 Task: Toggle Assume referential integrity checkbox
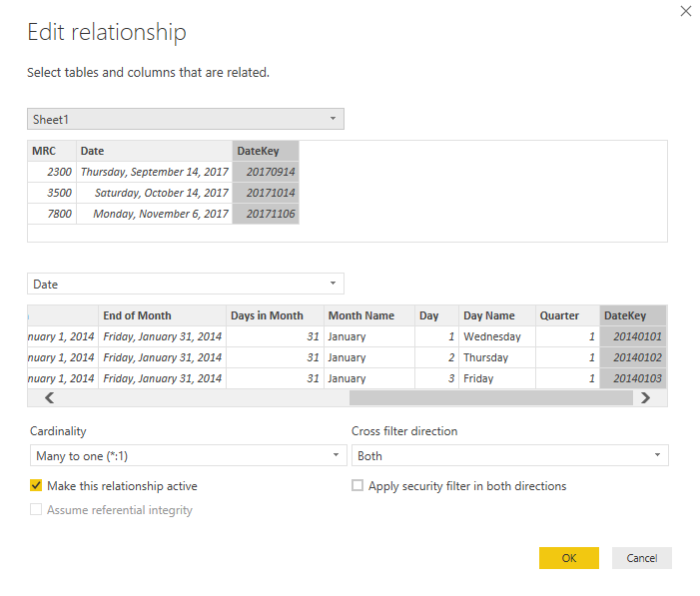pos(36,509)
